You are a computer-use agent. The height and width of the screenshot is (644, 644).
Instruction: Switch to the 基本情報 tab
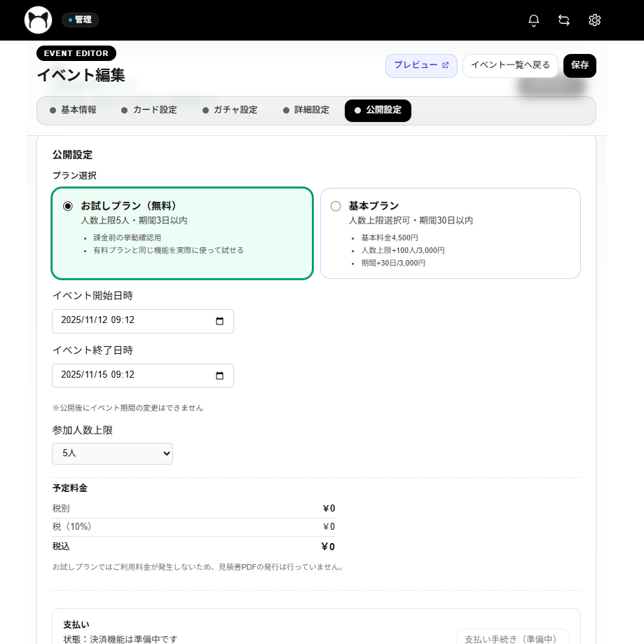coord(73,110)
